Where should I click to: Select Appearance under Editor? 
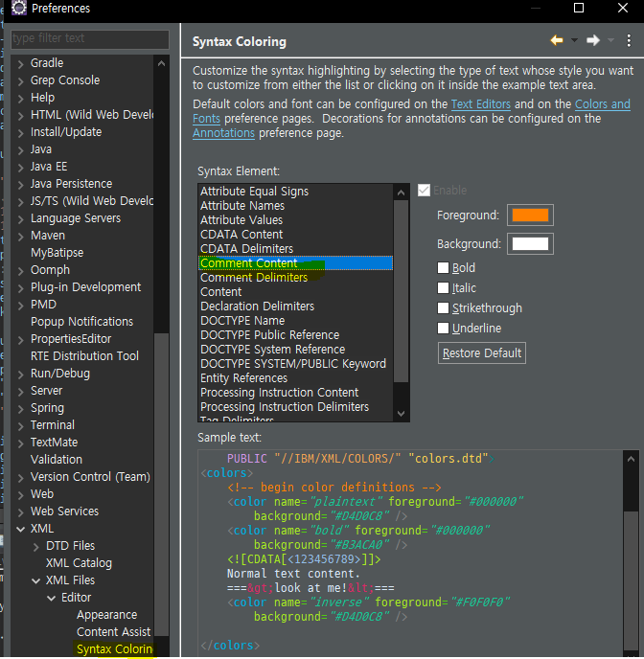pyautogui.click(x=106, y=614)
